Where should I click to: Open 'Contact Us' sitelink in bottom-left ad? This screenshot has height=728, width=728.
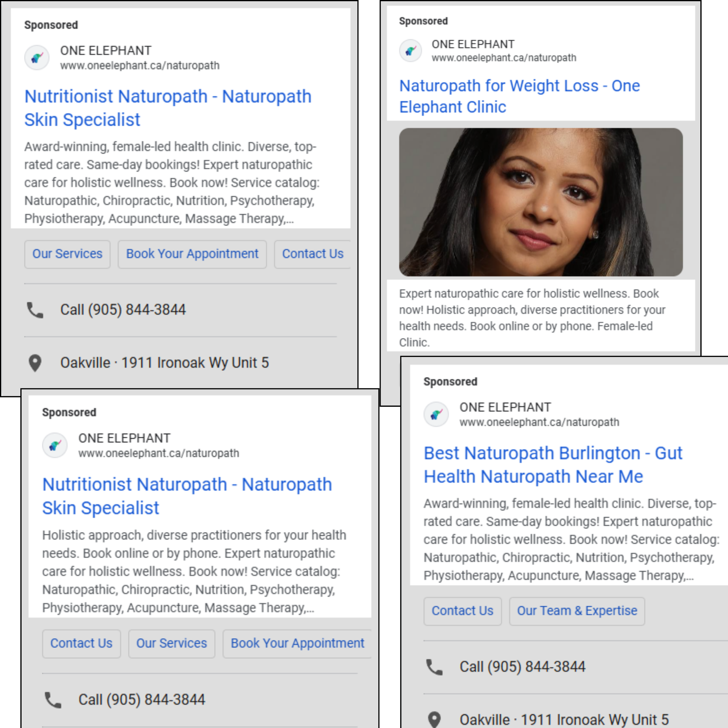[81, 644]
